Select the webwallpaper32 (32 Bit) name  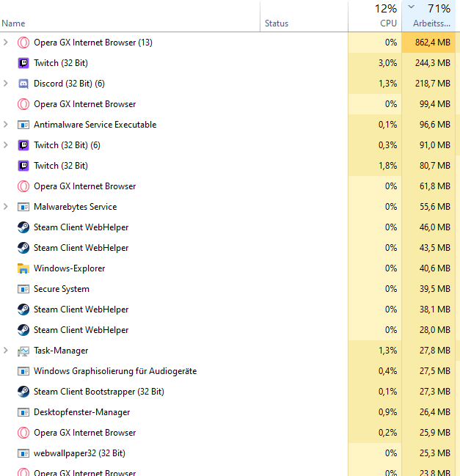pyautogui.click(x=79, y=453)
